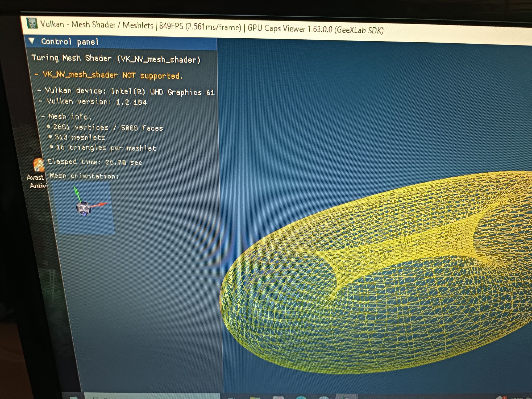Click the Mesh orientation gizmo
Image resolution: width=532 pixels, height=399 pixels.
[x=83, y=208]
